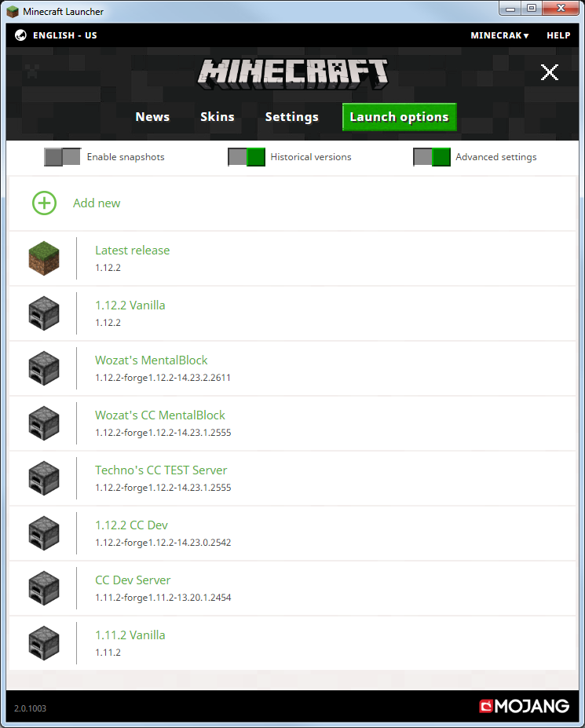Click the furnace icon beside CC Dev Server
Viewport: 585px width, 728px height.
(x=44, y=588)
